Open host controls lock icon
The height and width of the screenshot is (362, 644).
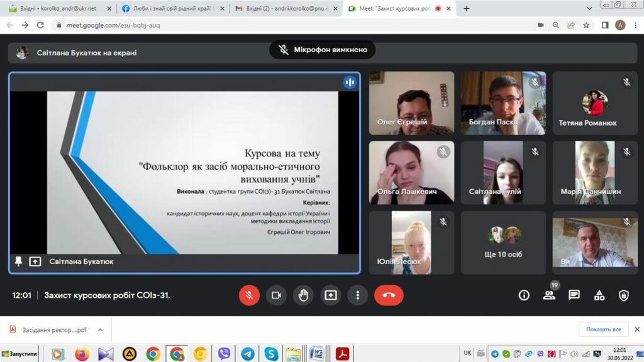624,295
